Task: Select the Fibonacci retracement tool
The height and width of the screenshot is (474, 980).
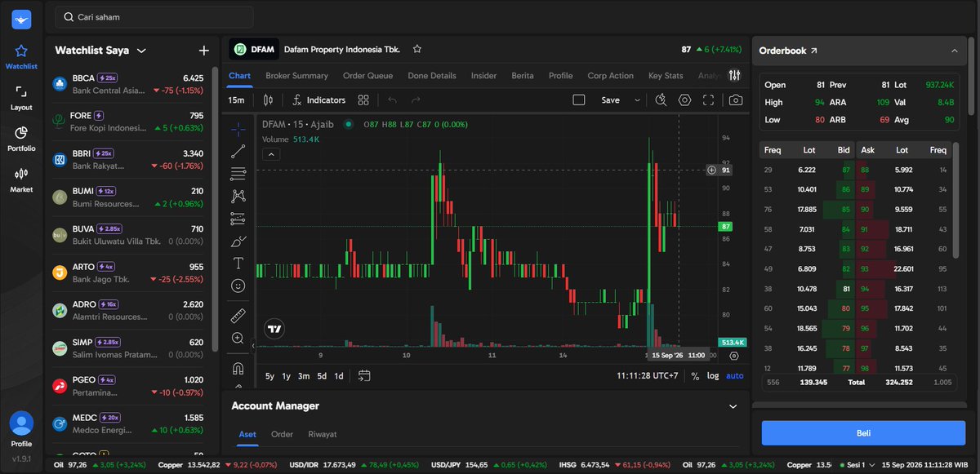Action: point(238,174)
